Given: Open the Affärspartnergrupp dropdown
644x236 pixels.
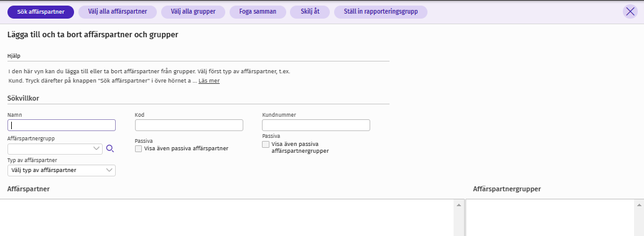Looking at the screenshot, I should click(x=55, y=148).
